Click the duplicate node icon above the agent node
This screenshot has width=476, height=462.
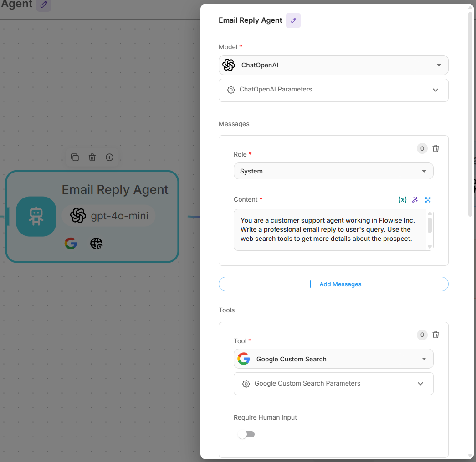click(x=75, y=157)
